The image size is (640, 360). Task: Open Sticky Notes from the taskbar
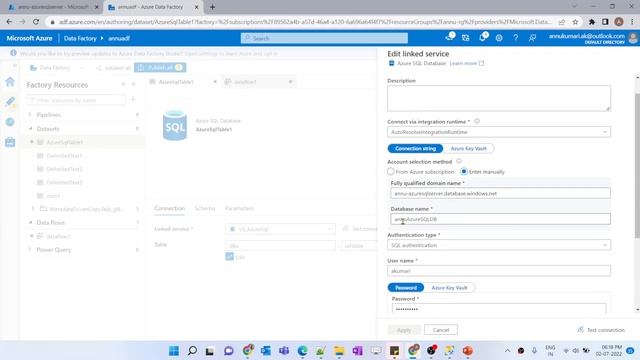394,351
